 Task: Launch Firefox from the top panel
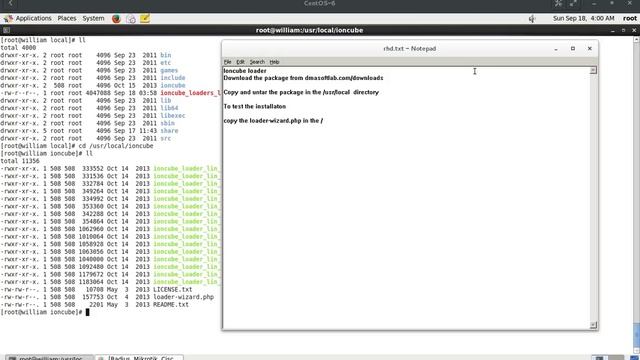coord(116,18)
